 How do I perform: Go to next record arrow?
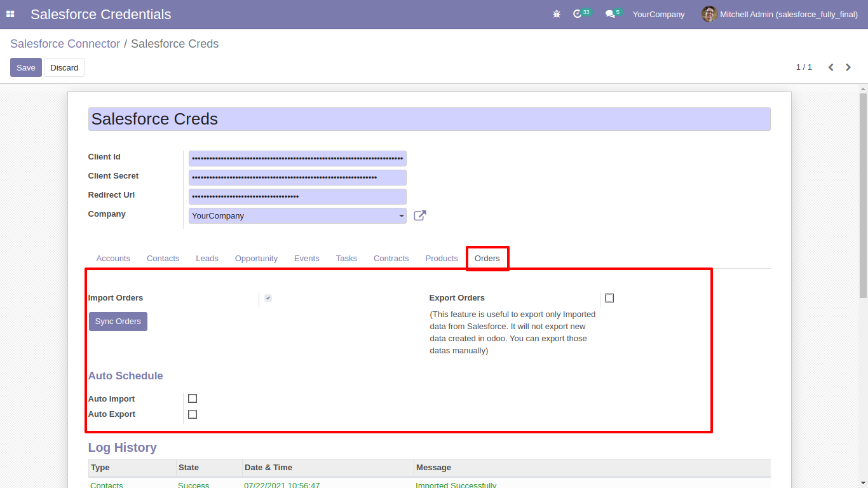848,67
